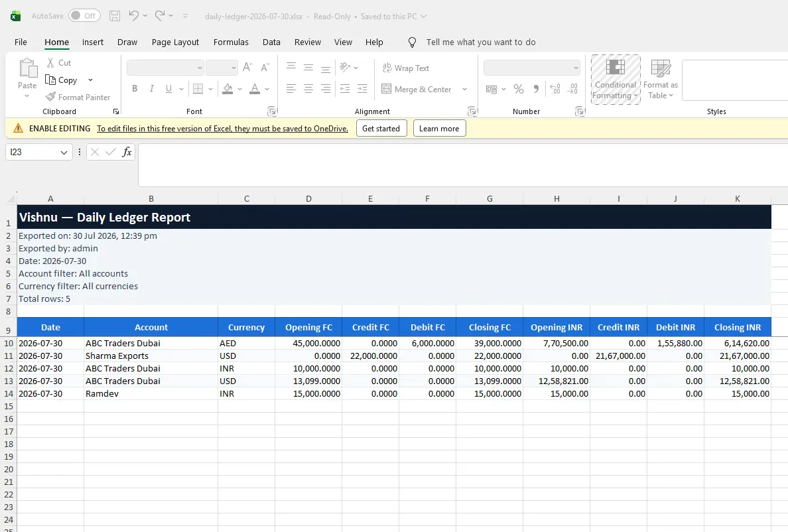Click the Tell me what you want to do box
The image size is (788, 532).
pos(480,42)
